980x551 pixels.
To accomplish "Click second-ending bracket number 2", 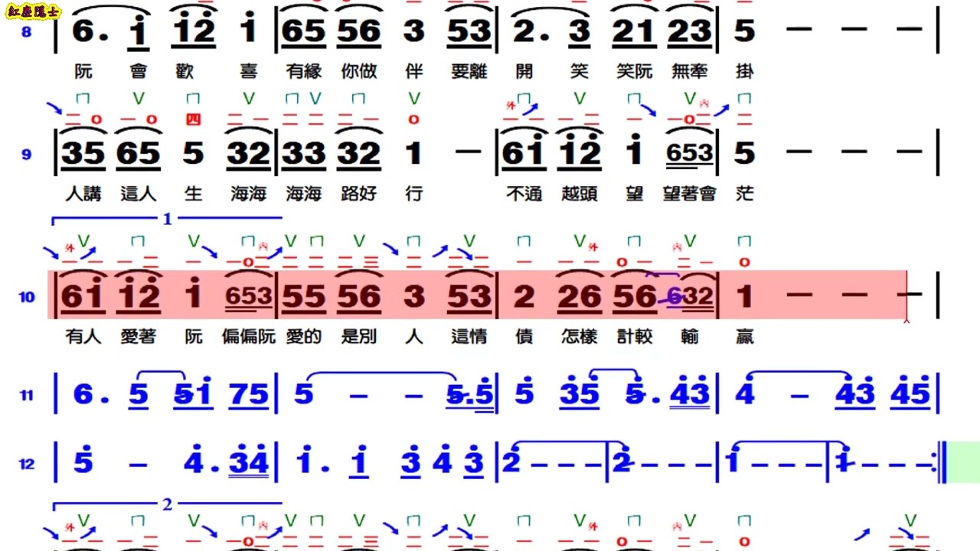I will coord(168,504).
